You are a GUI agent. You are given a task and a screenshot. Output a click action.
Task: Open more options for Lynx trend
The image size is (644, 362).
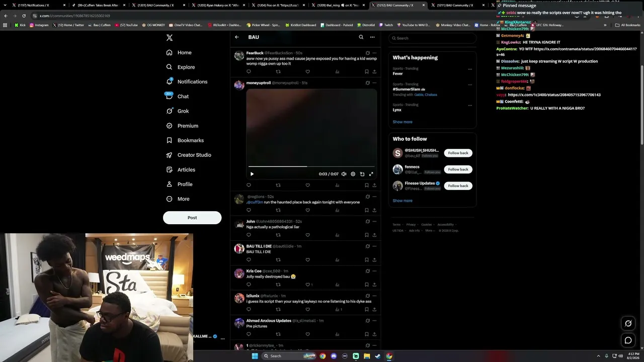pyautogui.click(x=470, y=106)
